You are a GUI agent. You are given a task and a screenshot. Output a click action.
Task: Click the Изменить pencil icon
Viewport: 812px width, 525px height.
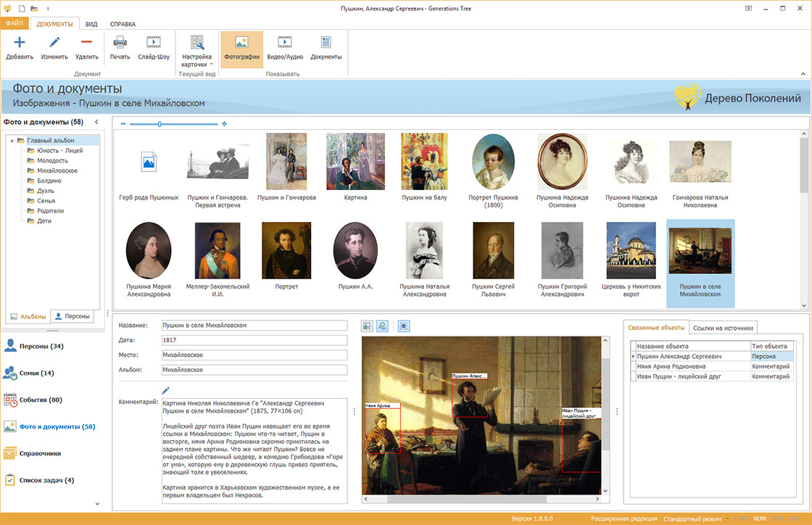54,43
